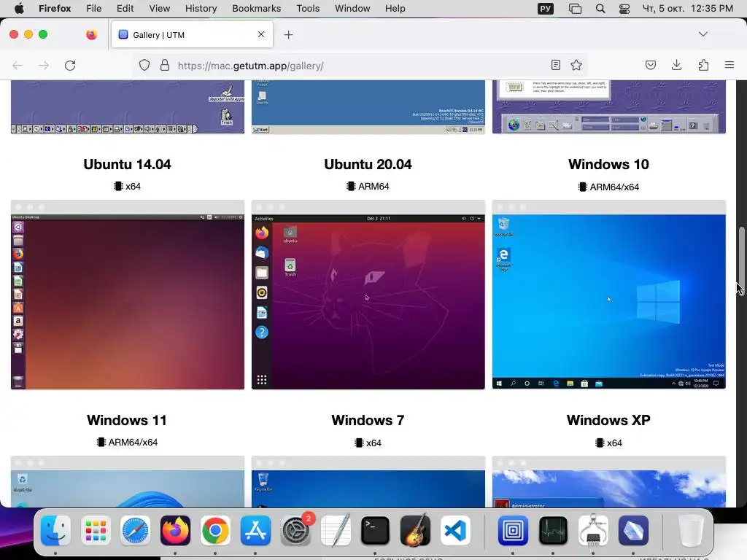
Task: Open System Information from the Dock
Action: click(x=592, y=530)
